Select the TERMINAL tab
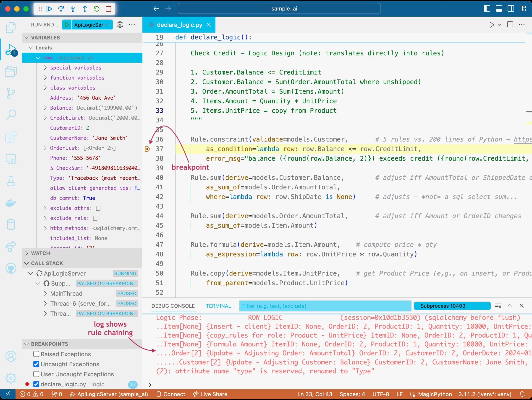Image resolution: width=532 pixels, height=400 pixels. (218, 305)
